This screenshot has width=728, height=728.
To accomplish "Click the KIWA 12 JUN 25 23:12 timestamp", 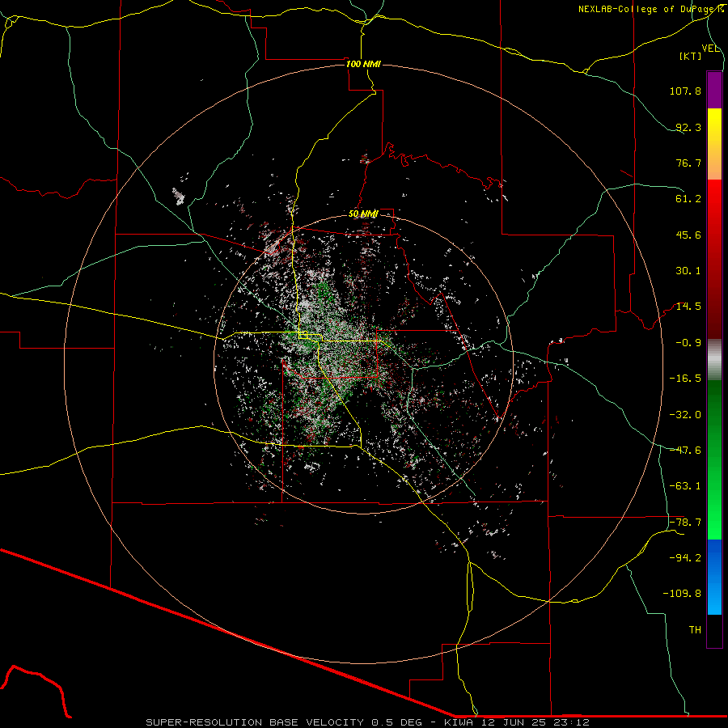I will [517, 722].
